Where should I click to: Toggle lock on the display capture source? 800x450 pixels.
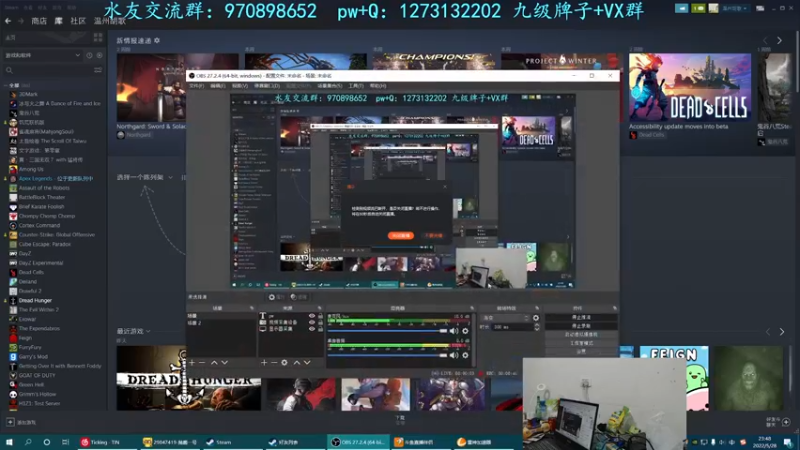320,329
